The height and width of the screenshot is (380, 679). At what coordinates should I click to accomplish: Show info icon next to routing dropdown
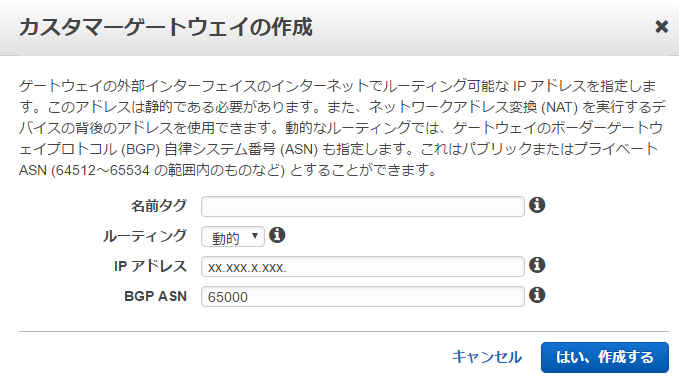pos(277,235)
